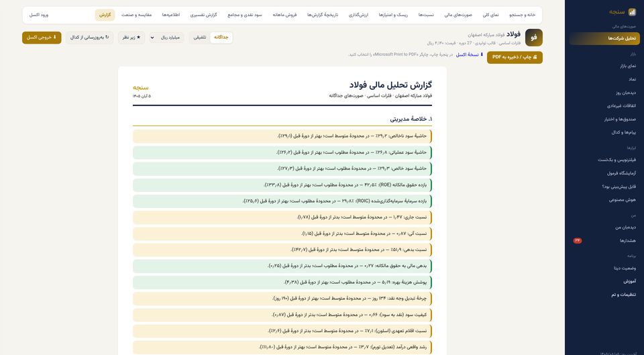Open تنظیمات و تم in sidebar
This screenshot has height=355, width=644.
tap(604, 295)
